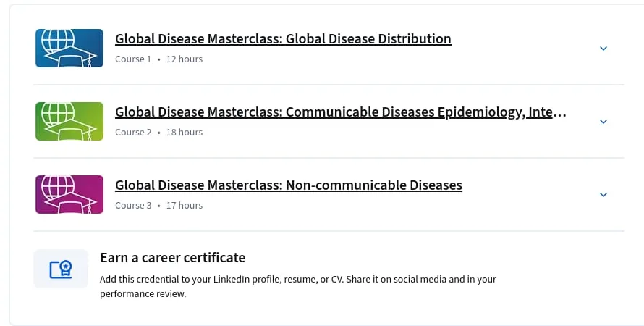Click the globe graphic in blue thumbnail
The image size is (644, 326).
(x=58, y=40)
